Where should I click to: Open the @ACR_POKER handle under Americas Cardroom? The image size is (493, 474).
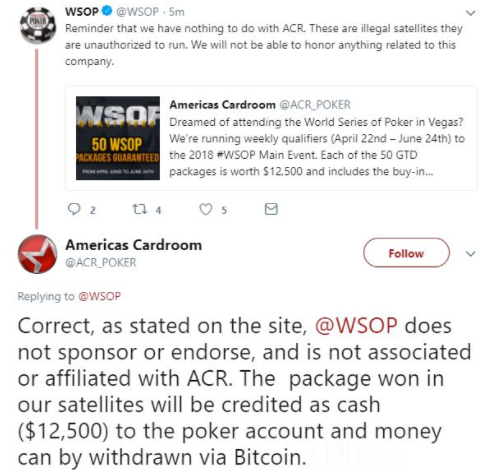101,263
